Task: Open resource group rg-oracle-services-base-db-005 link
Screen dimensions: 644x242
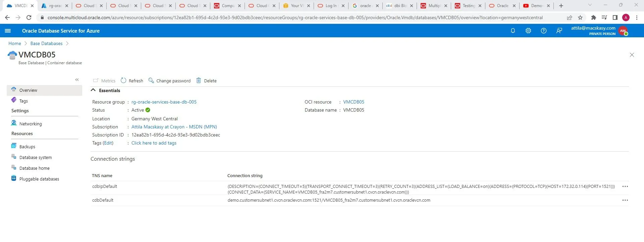Action: [x=164, y=102]
